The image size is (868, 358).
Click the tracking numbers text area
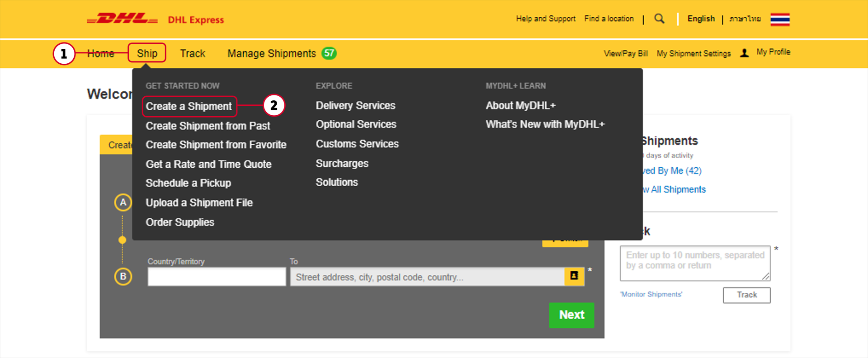[695, 264]
